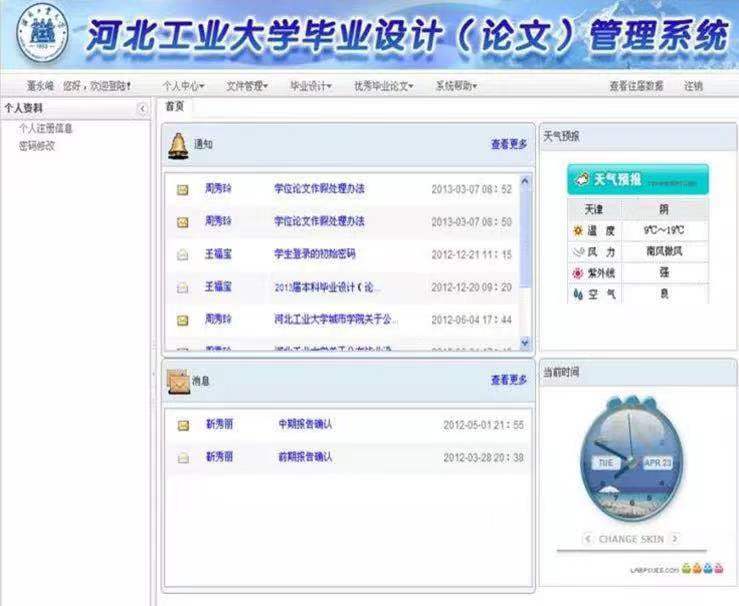This screenshot has width=739, height=606.
Task: Click the message box icon beside 消息
Action: (178, 380)
